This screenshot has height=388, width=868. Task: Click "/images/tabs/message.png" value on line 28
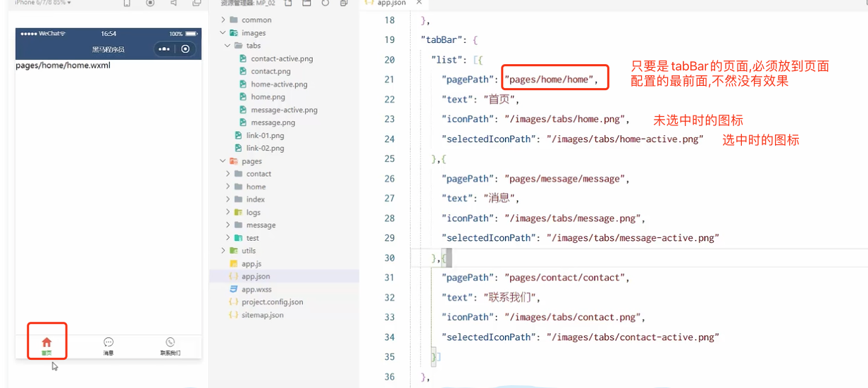(x=571, y=218)
